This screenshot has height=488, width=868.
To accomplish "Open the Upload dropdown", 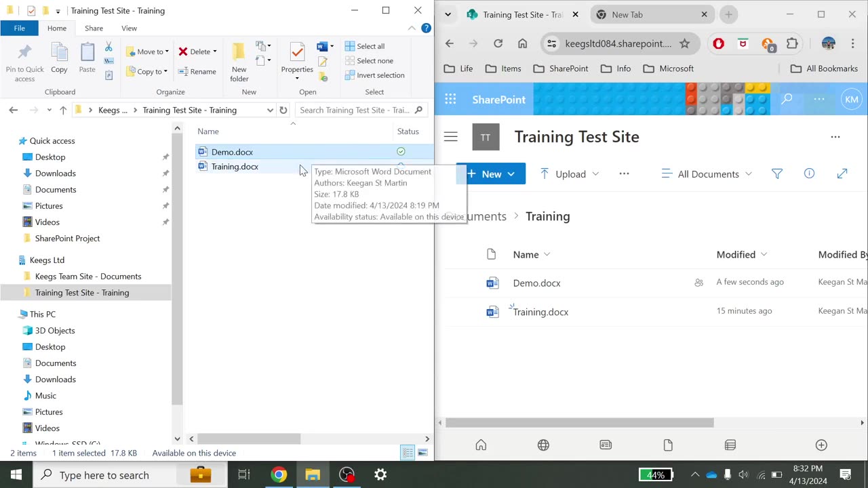I will pyautogui.click(x=570, y=174).
